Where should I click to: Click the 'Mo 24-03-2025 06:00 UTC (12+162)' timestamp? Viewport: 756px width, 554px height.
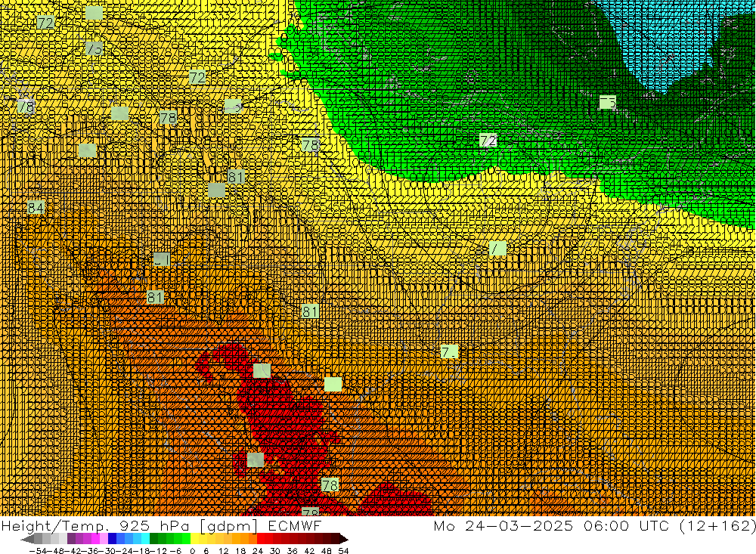(x=594, y=525)
